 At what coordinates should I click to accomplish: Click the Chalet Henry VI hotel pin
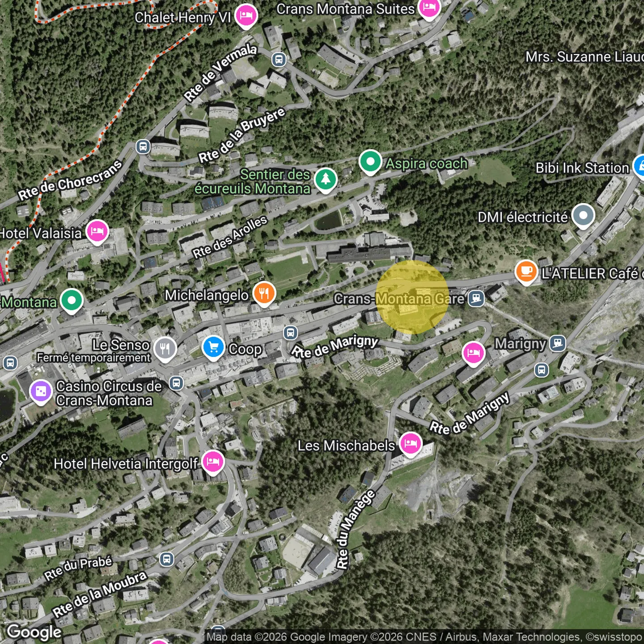click(x=246, y=17)
